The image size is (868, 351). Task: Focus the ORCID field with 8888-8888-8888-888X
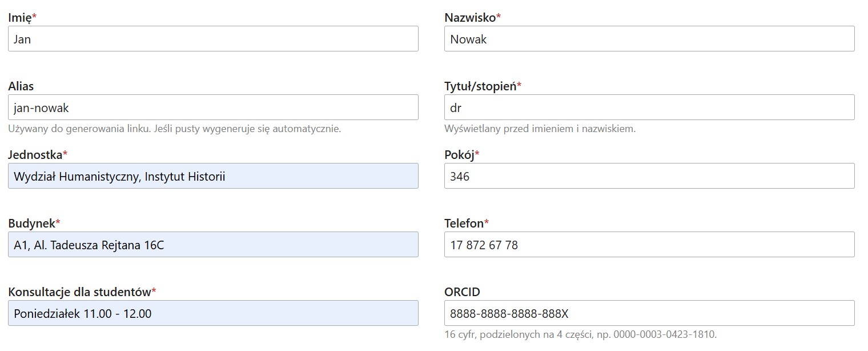649,313
